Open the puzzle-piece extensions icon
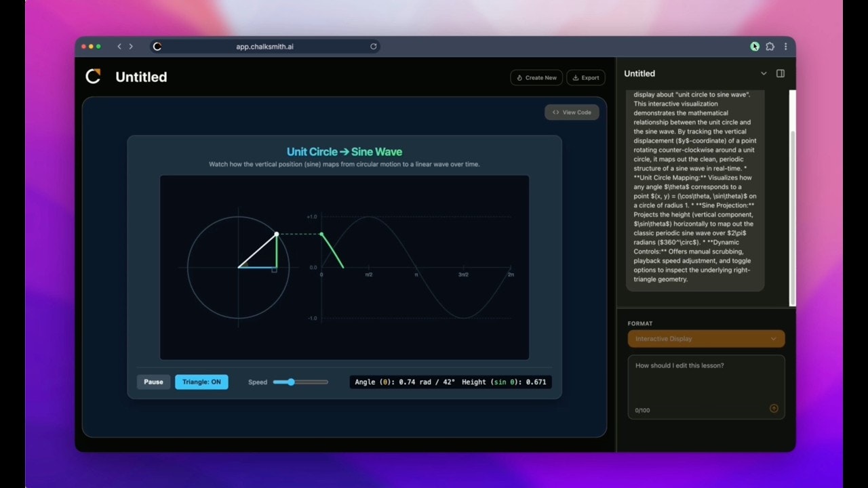The image size is (868, 488). point(770,47)
